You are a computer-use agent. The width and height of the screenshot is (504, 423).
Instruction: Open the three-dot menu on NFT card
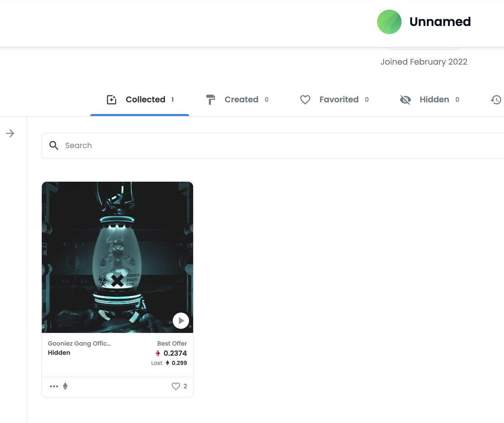[x=54, y=386]
